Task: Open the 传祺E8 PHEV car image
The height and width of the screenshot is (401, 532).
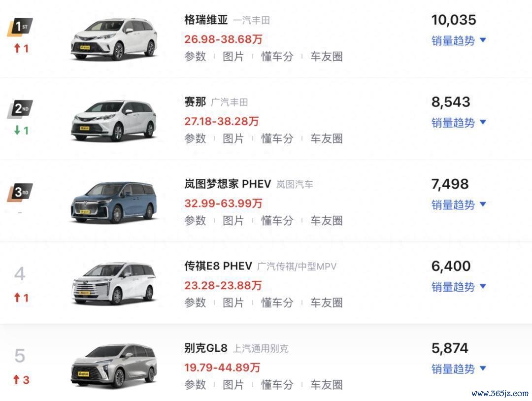Action: coord(114,284)
